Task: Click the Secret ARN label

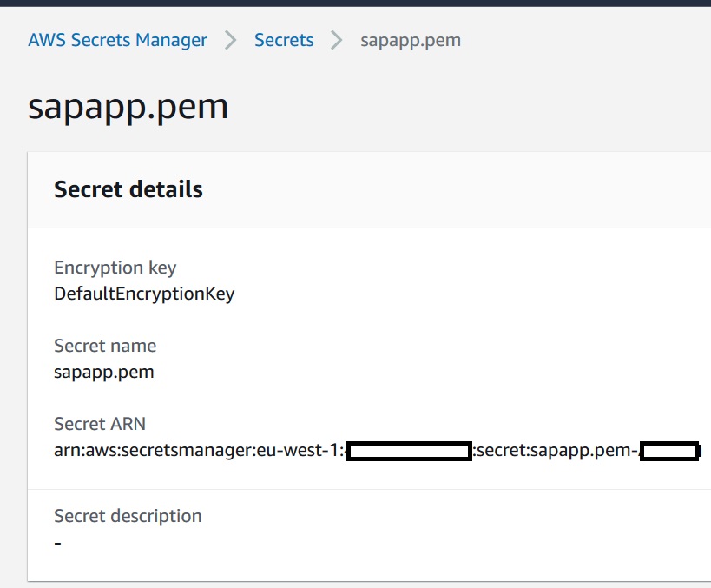Action: (100, 424)
